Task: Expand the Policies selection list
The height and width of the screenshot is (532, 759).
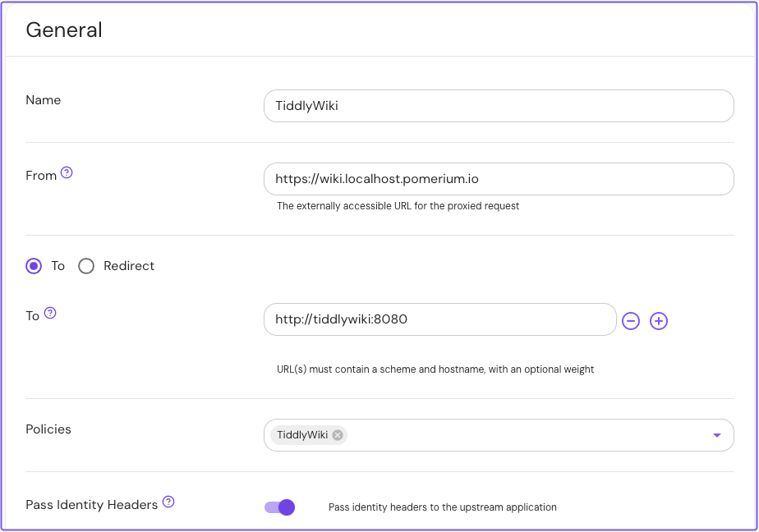Action: pos(715,435)
